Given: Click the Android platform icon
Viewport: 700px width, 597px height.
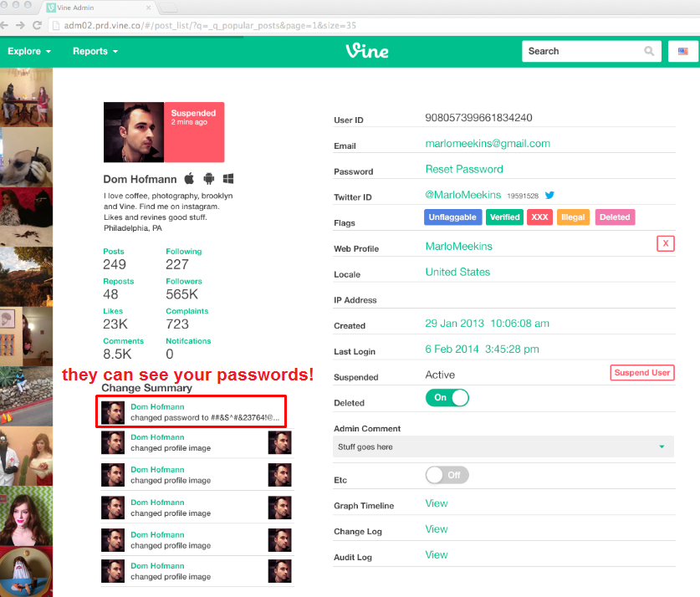Looking at the screenshot, I should pyautogui.click(x=209, y=179).
